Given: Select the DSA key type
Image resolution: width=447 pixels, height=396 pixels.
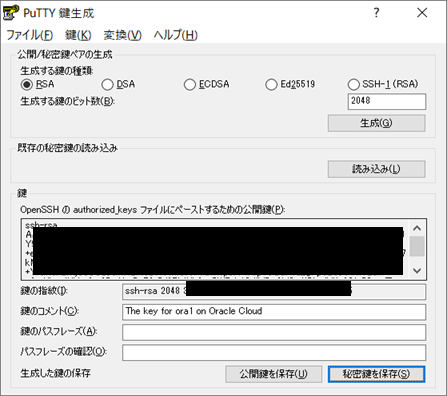Looking at the screenshot, I should coord(118,84).
